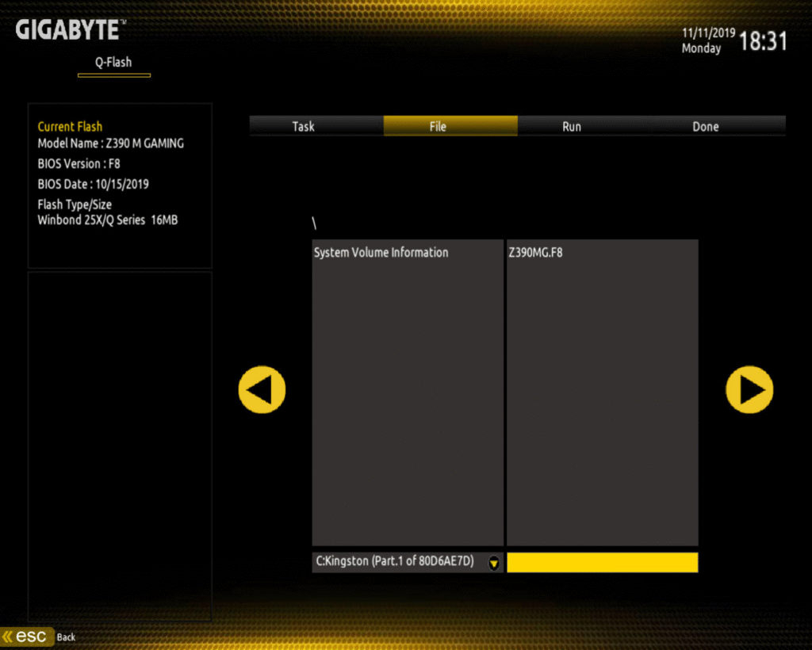Click the yellow right arrow button
Screen dimensions: 812x650
point(749,389)
